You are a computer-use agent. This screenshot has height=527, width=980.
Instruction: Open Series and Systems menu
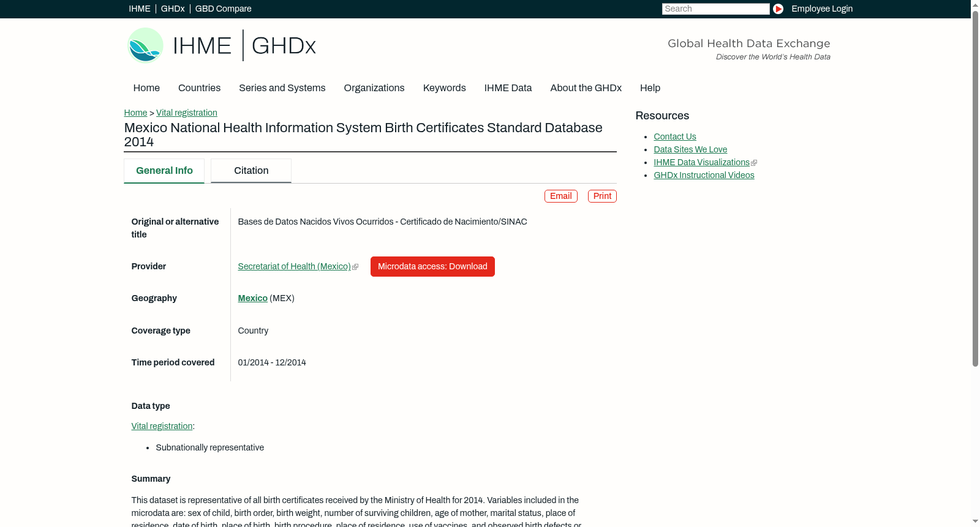click(x=282, y=88)
